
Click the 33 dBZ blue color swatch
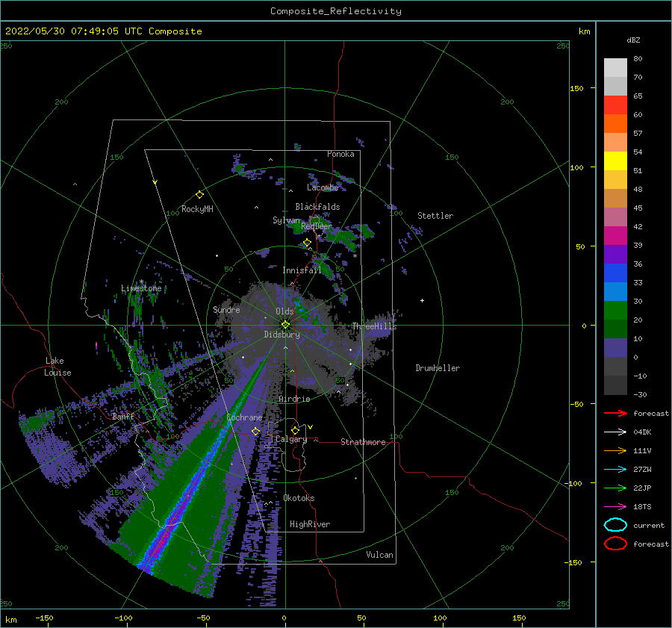[615, 273]
